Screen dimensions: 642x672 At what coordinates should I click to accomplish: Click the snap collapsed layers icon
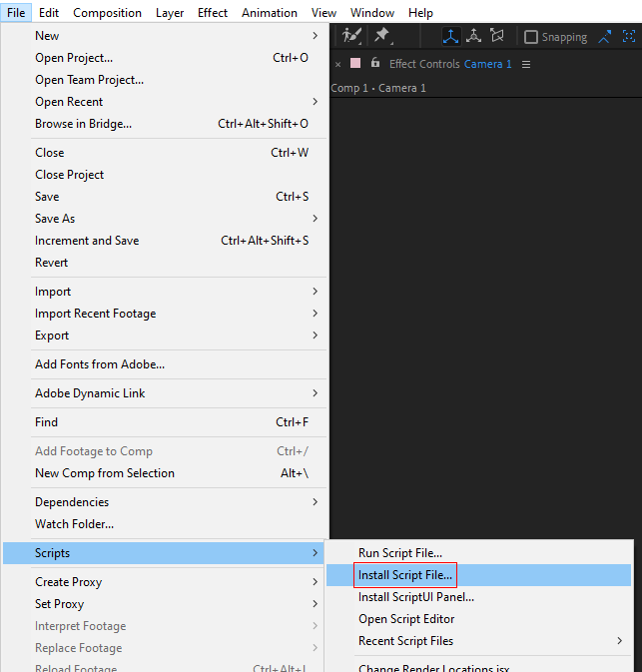click(x=604, y=36)
